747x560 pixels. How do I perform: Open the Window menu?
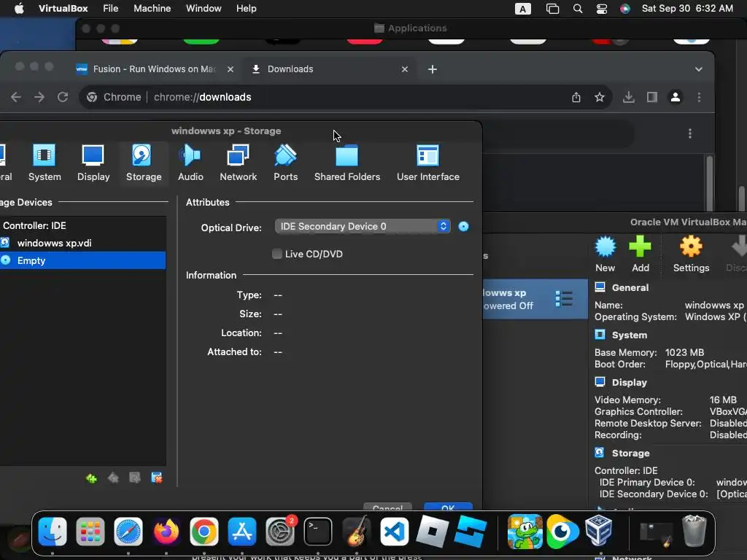[x=204, y=8]
